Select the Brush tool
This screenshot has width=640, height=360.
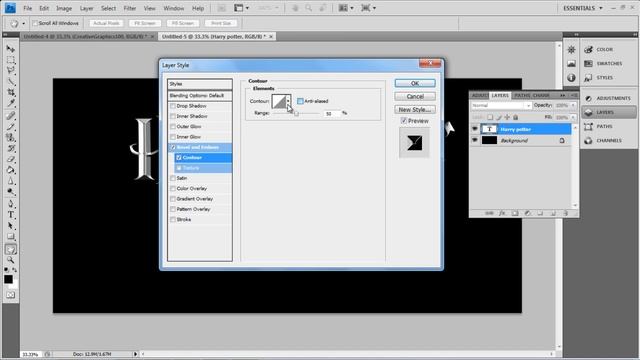pos(11,127)
